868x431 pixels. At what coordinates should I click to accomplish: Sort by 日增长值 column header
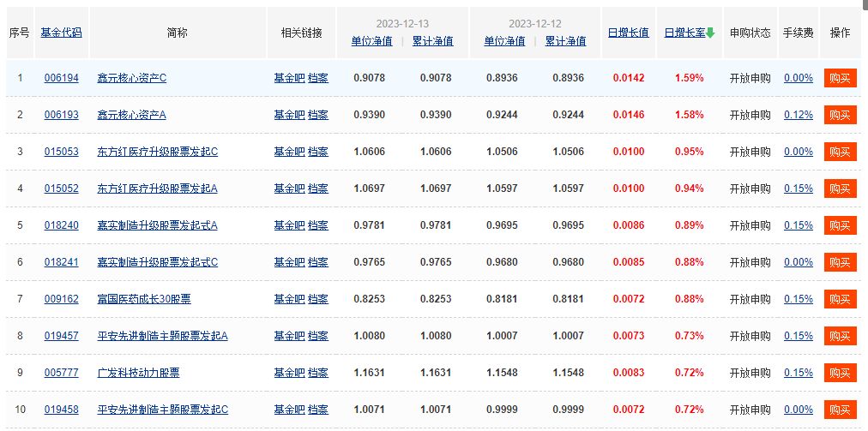pos(629,33)
